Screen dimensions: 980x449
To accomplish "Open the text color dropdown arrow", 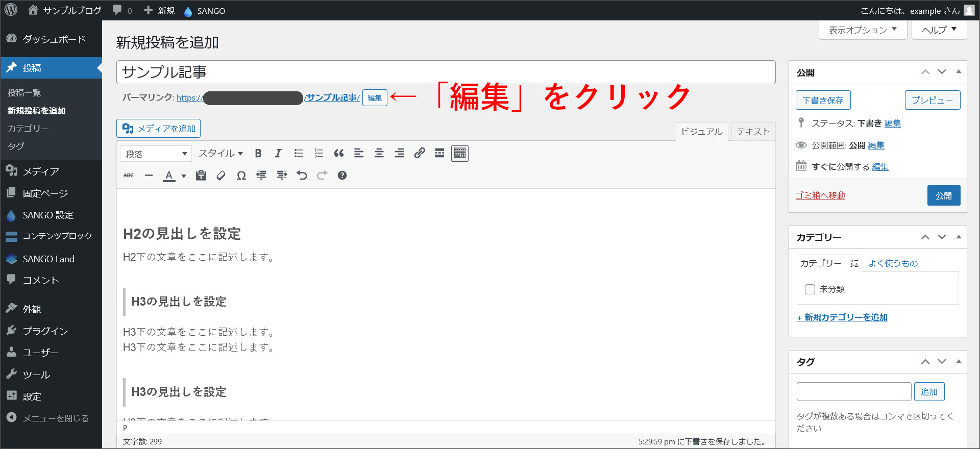I will (x=184, y=176).
